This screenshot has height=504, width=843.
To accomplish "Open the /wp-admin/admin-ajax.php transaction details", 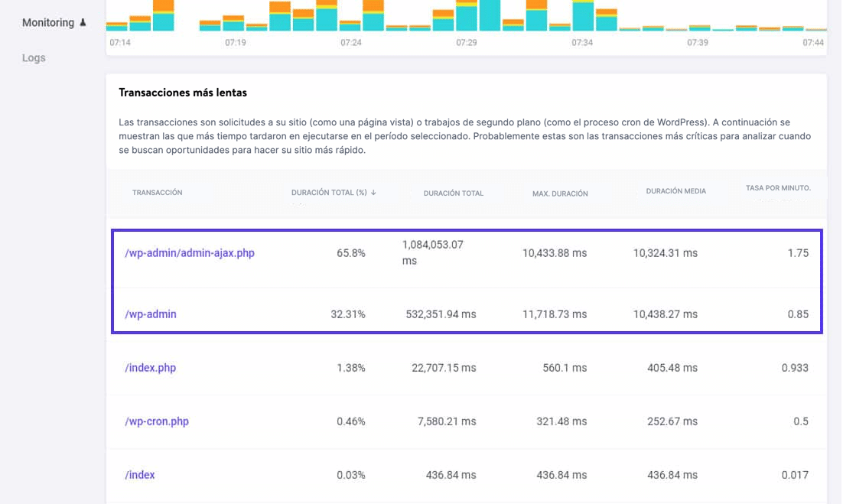I will (x=189, y=252).
